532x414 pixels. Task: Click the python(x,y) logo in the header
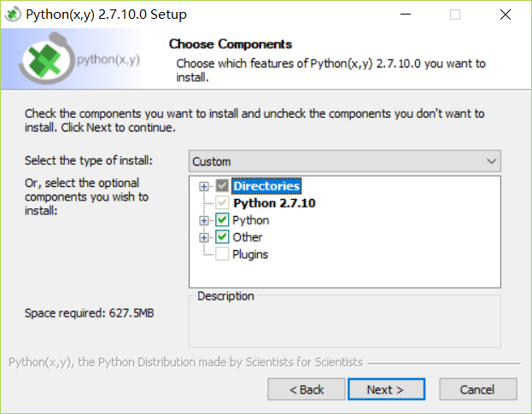click(x=80, y=58)
